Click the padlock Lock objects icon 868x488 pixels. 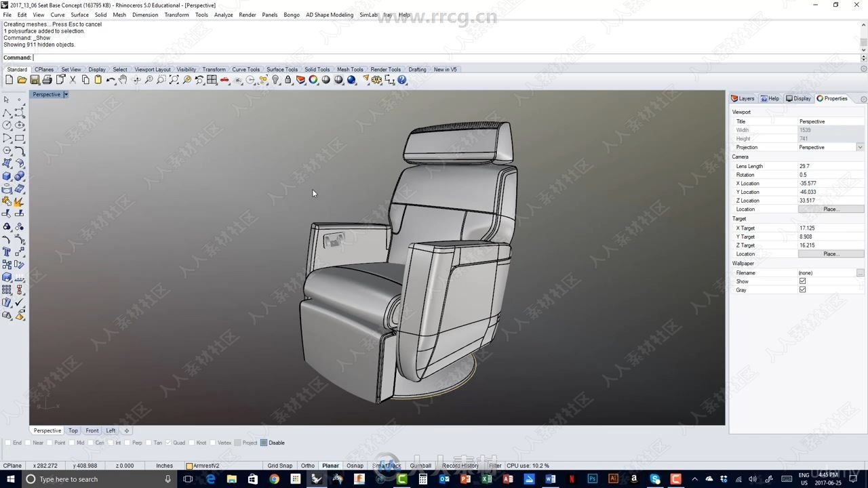click(x=288, y=80)
